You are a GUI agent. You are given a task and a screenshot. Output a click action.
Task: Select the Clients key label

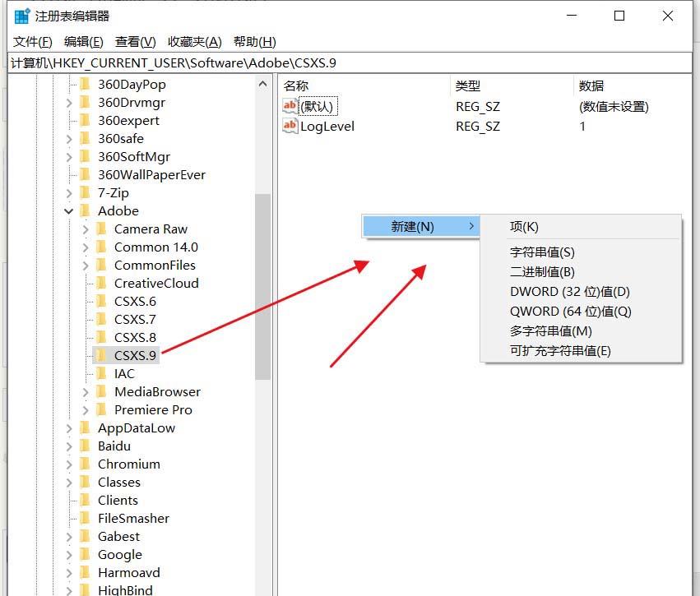tap(118, 500)
